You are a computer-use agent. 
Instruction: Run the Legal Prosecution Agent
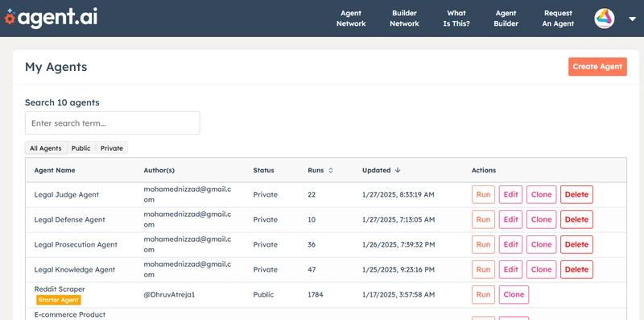(484, 245)
